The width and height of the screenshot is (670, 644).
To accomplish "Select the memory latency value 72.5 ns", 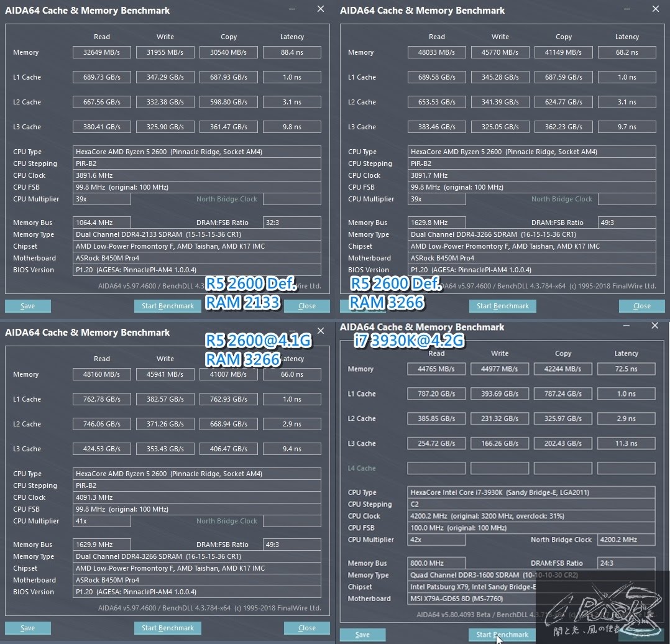I will 626,369.
